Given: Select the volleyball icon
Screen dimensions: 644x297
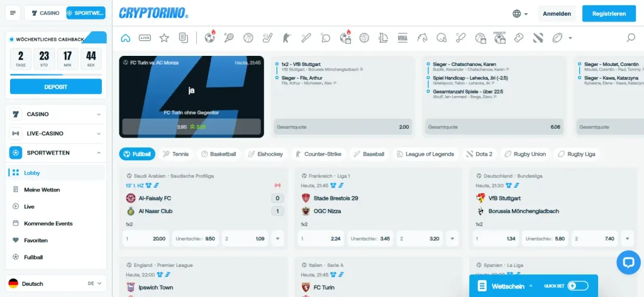Looking at the screenshot, I should (364, 38).
